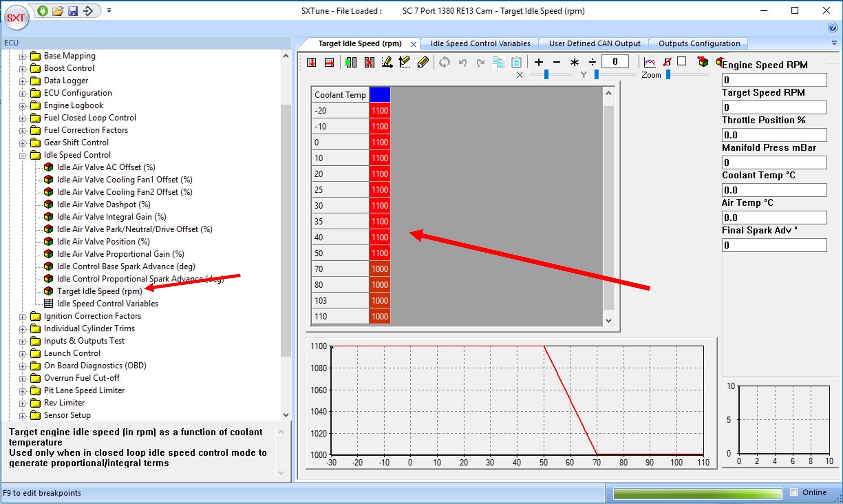Toggle the Online checkbox
Screen dimensions: 843x504
[x=794, y=492]
